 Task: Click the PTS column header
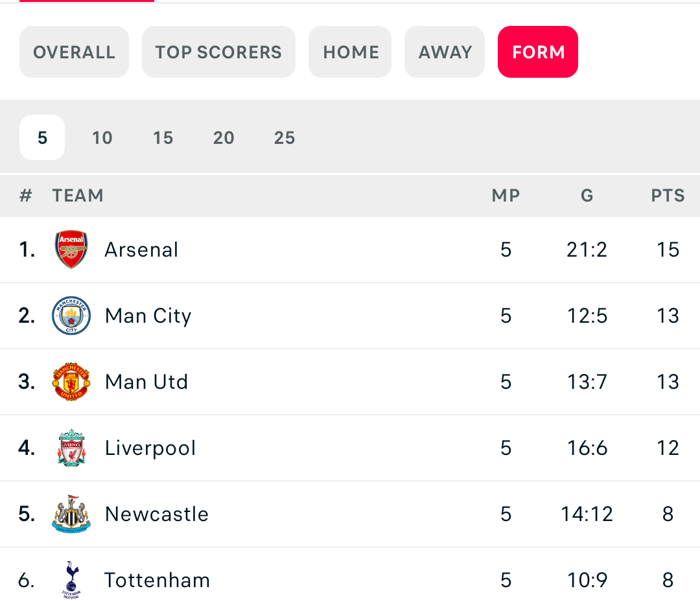(x=668, y=196)
